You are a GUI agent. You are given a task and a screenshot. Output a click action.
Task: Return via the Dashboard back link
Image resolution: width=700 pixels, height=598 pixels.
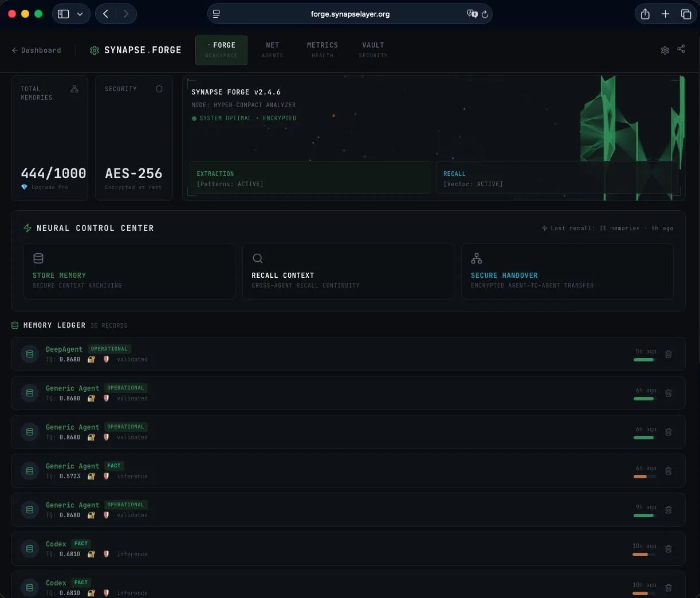36,50
